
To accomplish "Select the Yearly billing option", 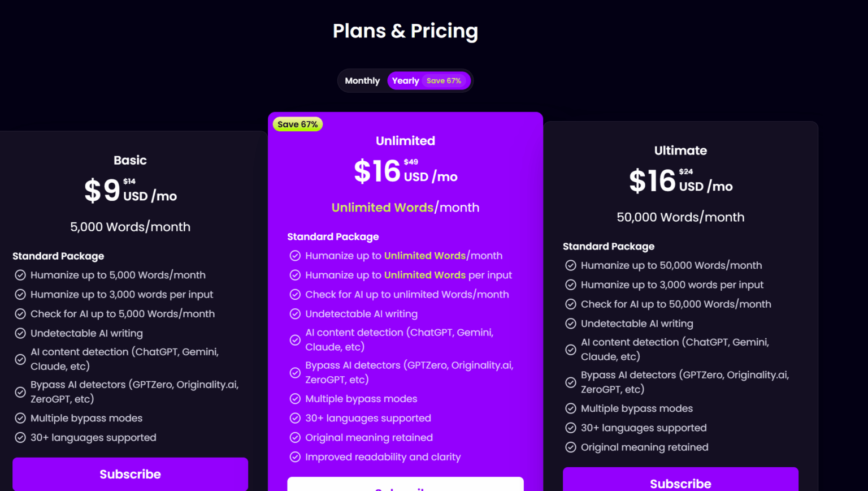I will 406,81.
